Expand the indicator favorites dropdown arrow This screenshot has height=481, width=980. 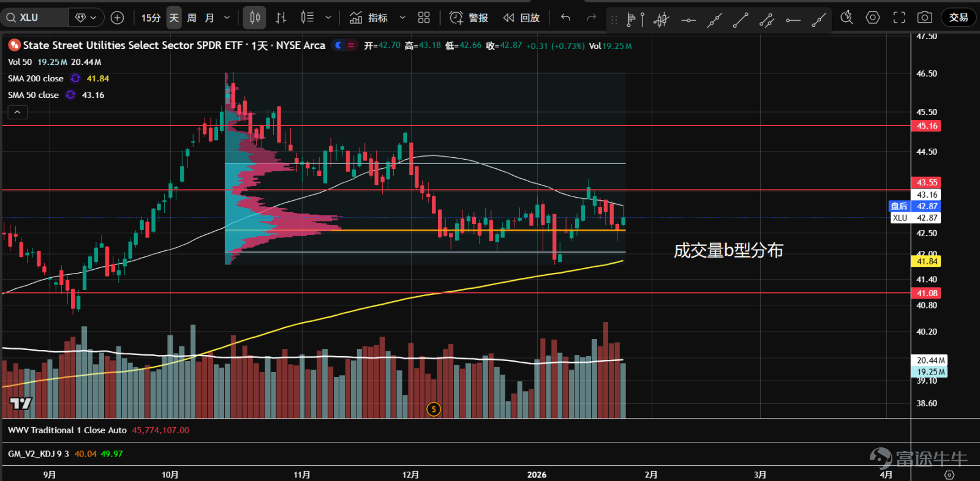tap(402, 18)
